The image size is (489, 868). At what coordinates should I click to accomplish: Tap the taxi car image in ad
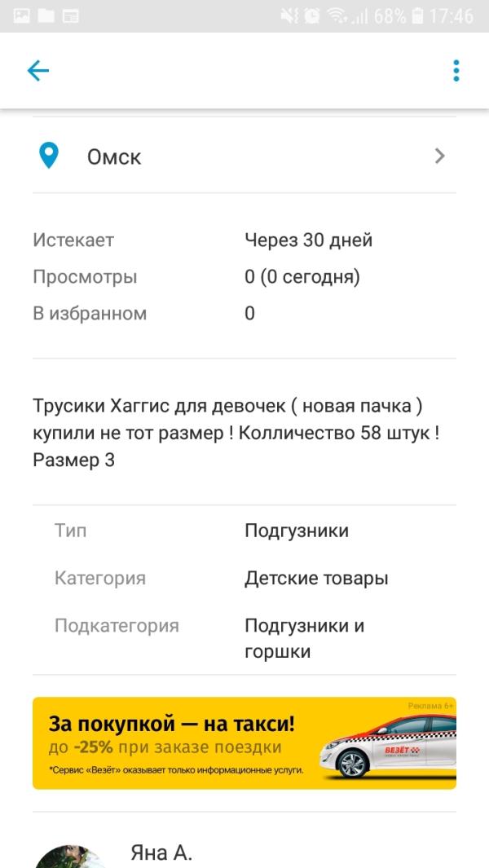(388, 747)
